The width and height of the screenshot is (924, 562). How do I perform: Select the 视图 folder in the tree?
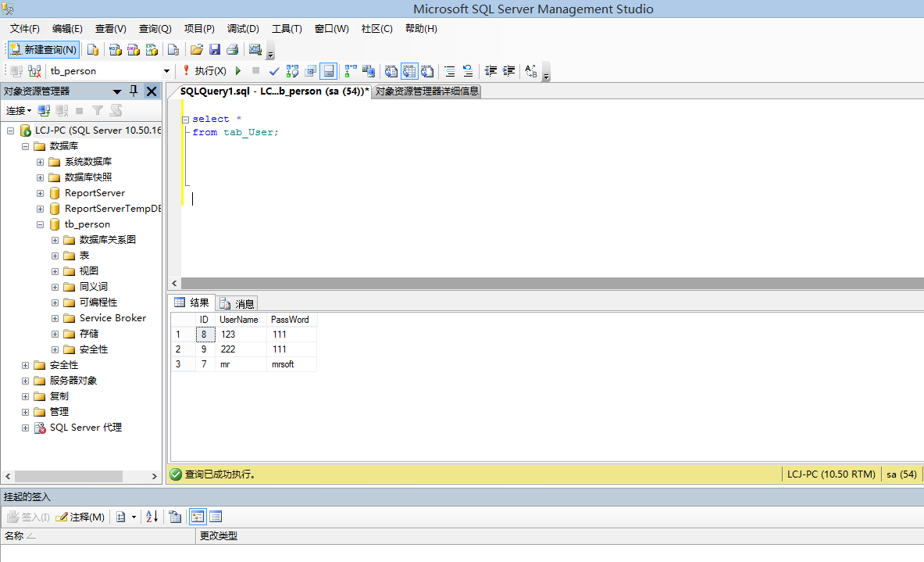[89, 270]
